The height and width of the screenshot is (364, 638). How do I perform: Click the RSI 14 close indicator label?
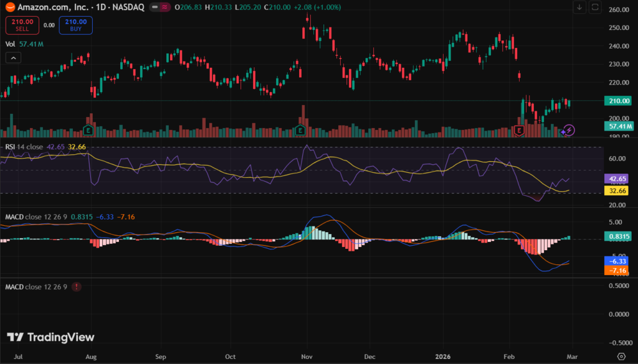coord(25,146)
